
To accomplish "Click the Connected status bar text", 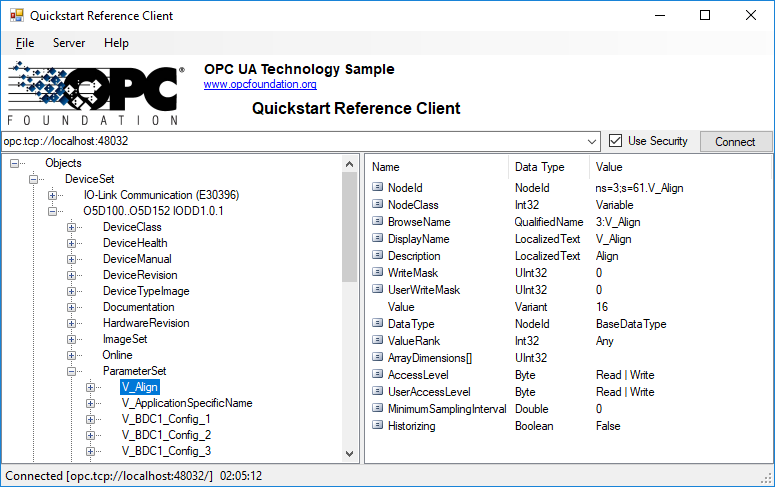I will point(133,476).
